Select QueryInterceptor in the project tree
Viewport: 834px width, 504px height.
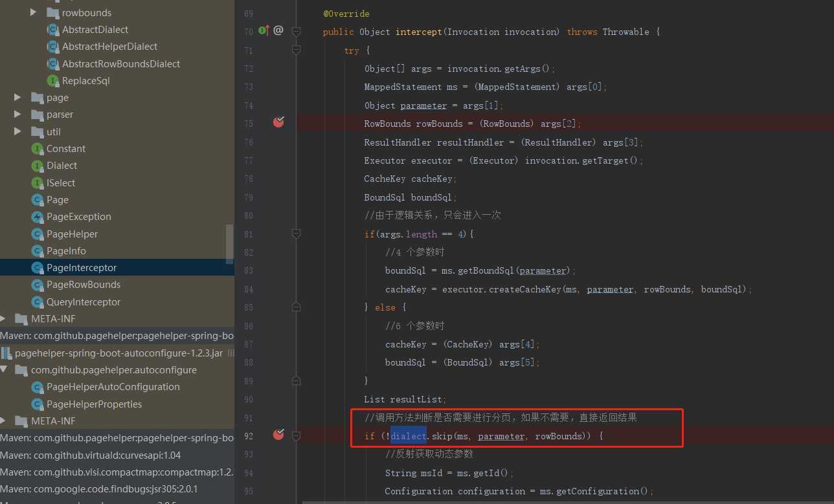(x=84, y=301)
